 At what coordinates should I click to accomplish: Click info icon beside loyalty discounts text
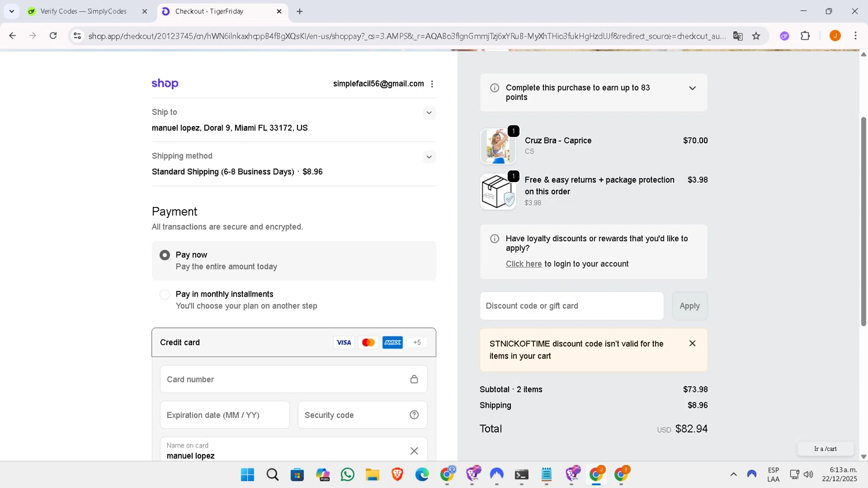pos(495,239)
